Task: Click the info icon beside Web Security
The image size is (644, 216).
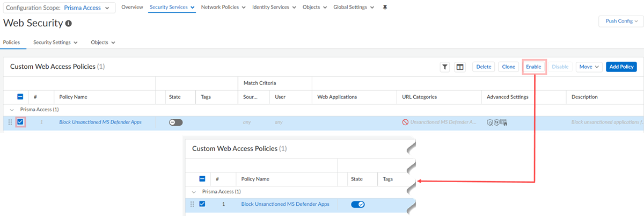Action: pos(69,24)
